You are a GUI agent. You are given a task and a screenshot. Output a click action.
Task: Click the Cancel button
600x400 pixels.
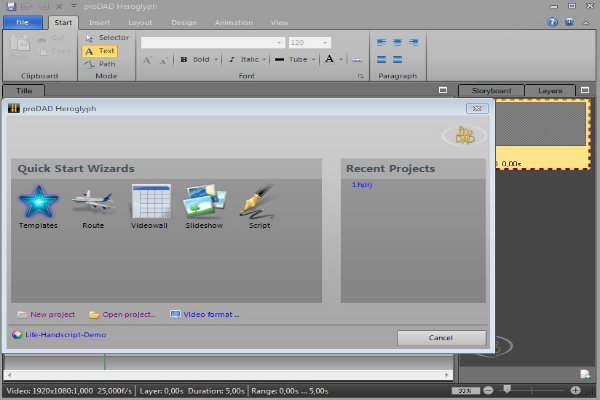[441, 338]
